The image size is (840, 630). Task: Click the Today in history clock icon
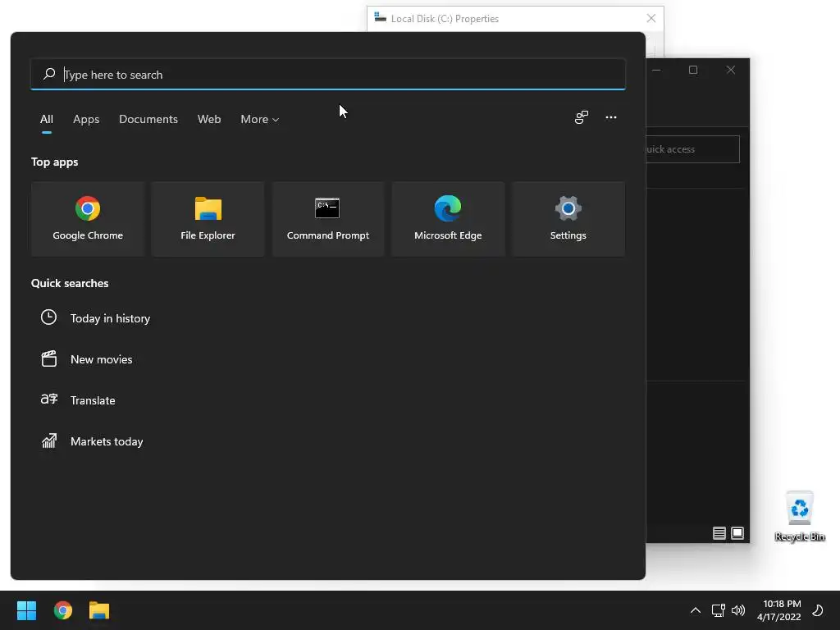click(48, 317)
